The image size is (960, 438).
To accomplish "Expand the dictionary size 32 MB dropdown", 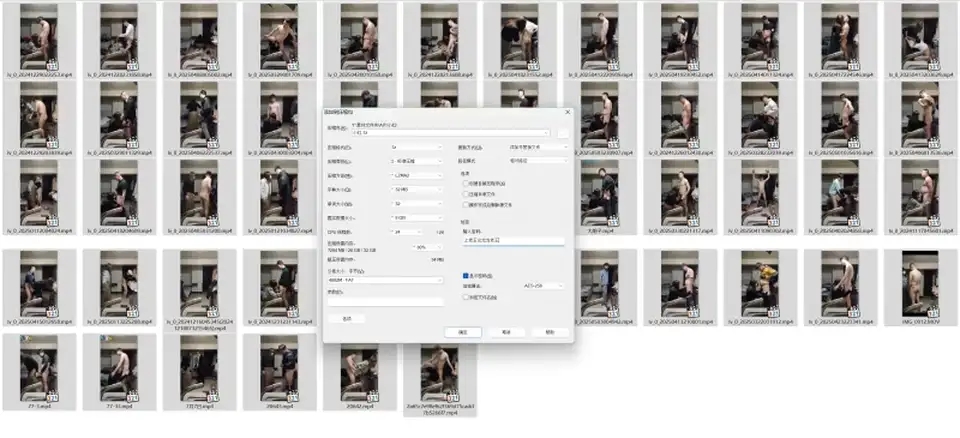I will [415, 189].
